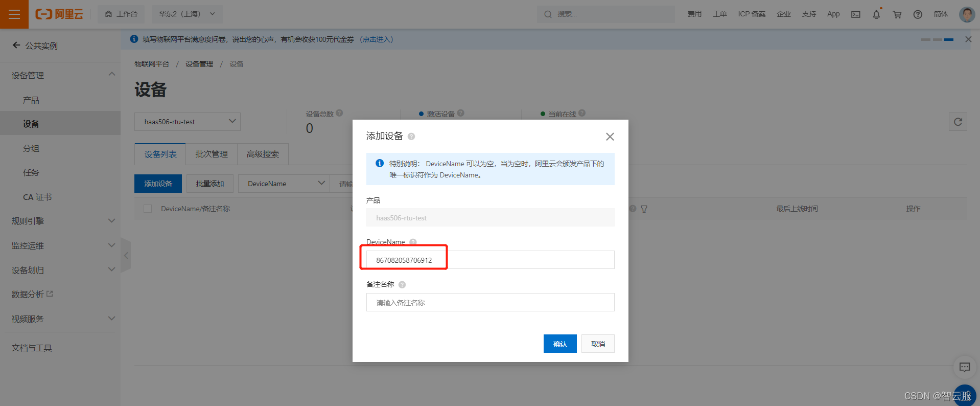
Task: Switch language via 简体
Action: (x=941, y=14)
